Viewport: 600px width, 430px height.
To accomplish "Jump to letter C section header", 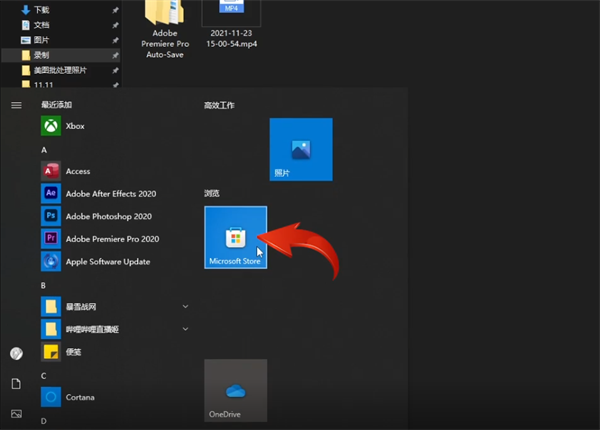I will [x=44, y=376].
